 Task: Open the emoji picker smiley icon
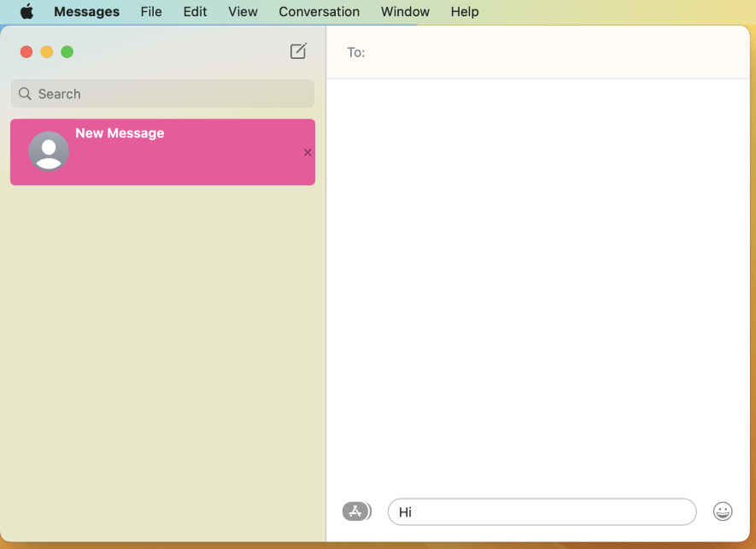pos(722,511)
